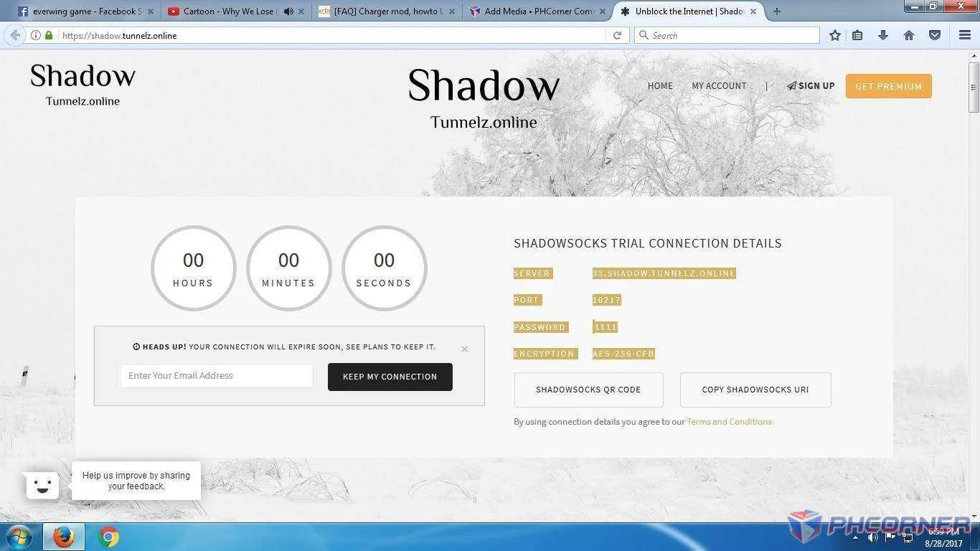Click the HOURS countdown circle
Viewport: 980px width, 551px height.
(x=193, y=268)
